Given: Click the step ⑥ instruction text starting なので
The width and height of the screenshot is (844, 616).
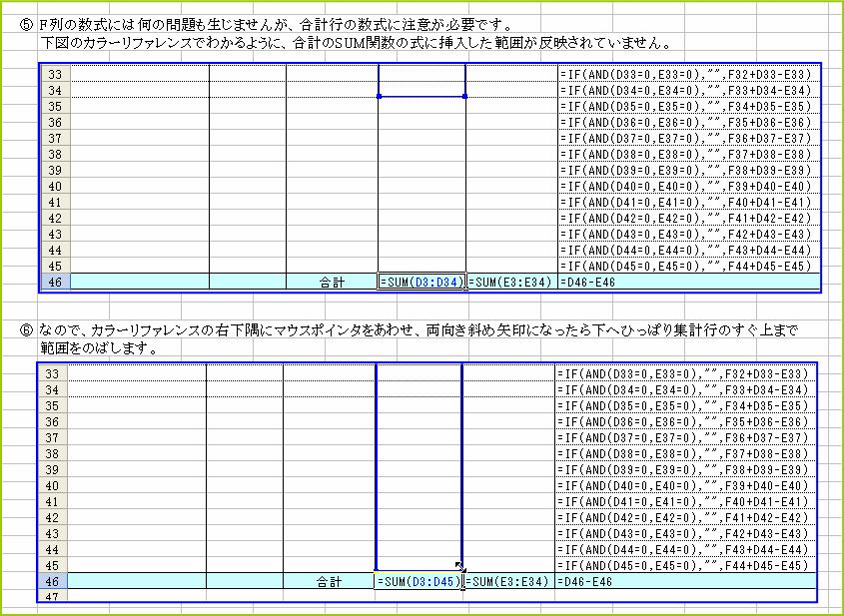Looking at the screenshot, I should pyautogui.click(x=419, y=330).
